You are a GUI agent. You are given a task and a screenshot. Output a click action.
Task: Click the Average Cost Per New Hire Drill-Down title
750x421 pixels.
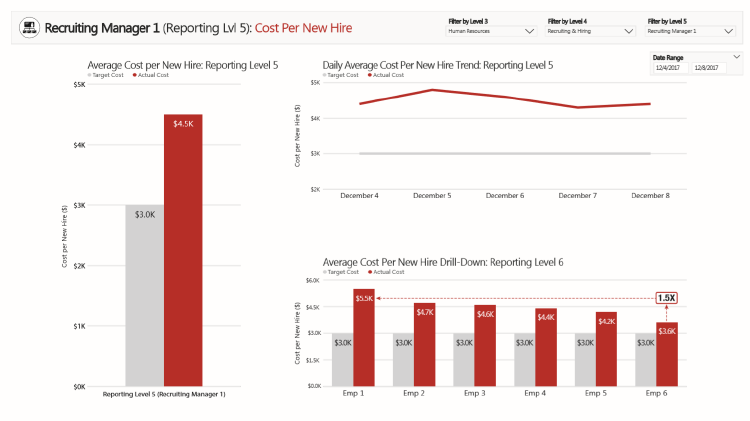point(443,262)
